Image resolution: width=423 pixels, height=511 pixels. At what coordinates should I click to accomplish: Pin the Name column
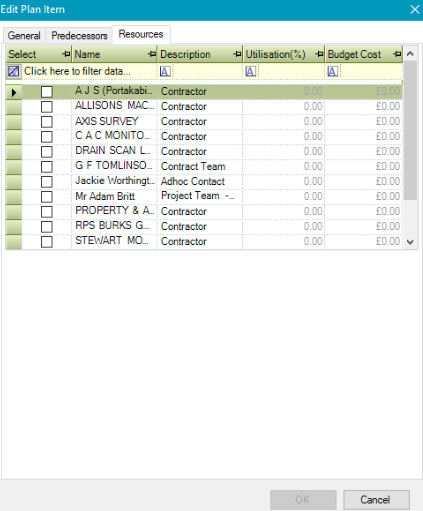(x=152, y=54)
